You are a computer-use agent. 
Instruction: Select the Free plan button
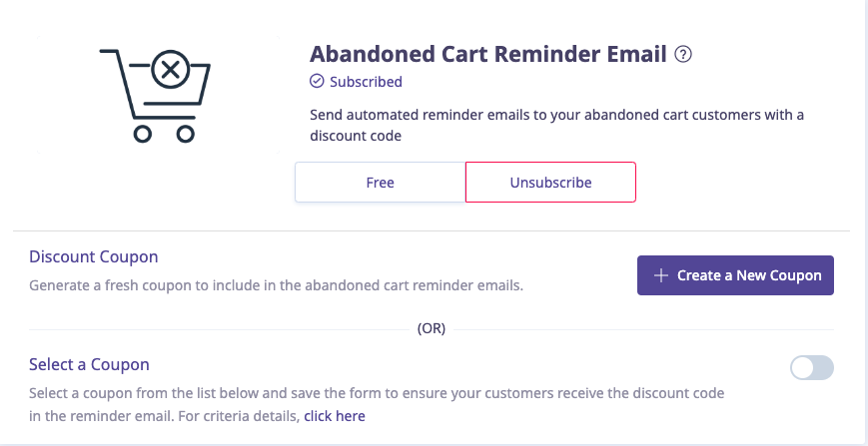tap(380, 183)
